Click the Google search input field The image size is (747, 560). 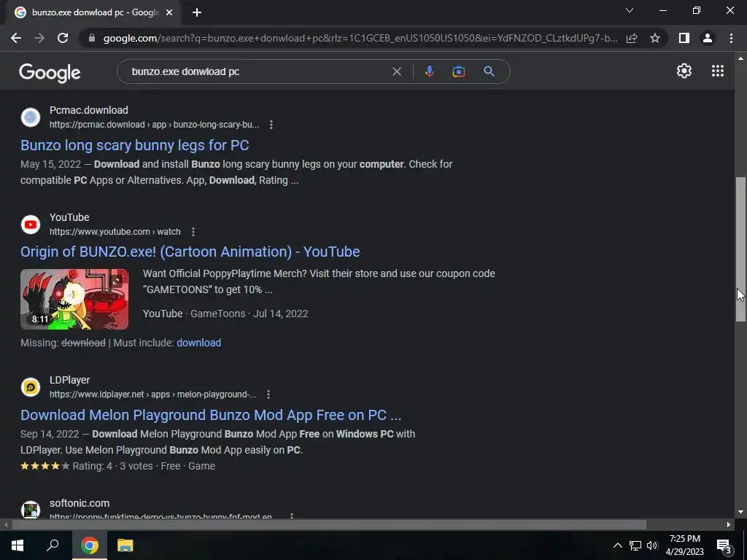click(x=258, y=71)
